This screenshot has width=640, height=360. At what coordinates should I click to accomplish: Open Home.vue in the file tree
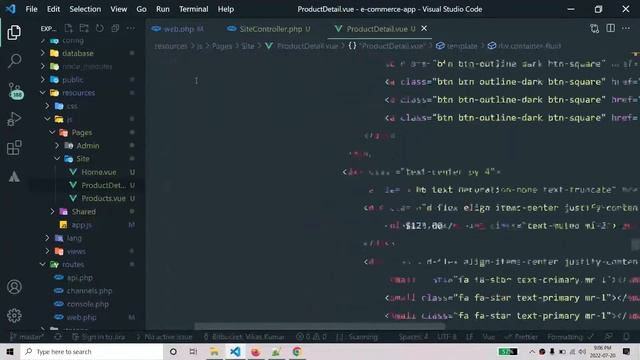(98, 172)
